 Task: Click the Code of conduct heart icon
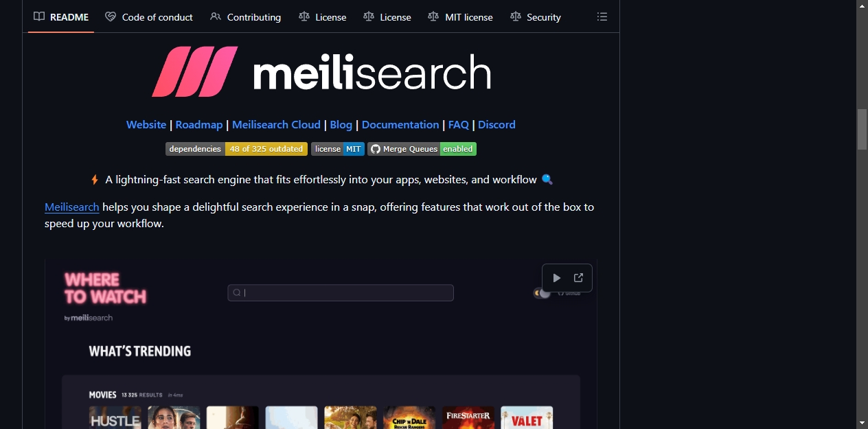(111, 17)
